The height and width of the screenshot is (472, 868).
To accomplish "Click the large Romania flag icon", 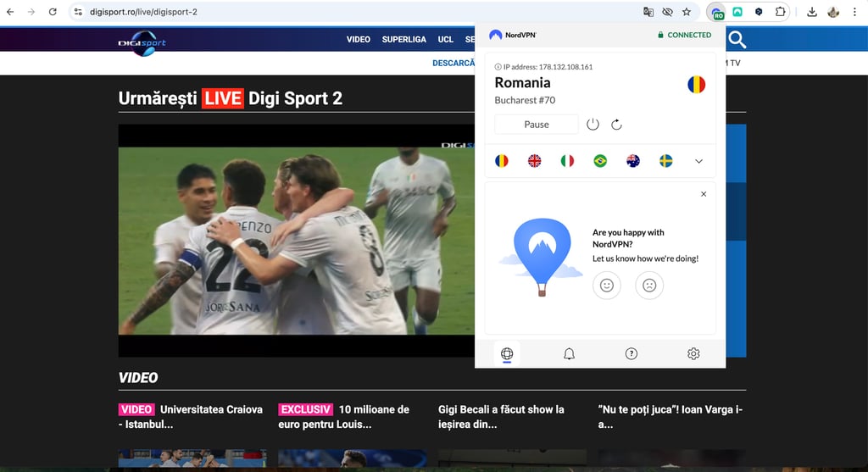I will (696, 85).
